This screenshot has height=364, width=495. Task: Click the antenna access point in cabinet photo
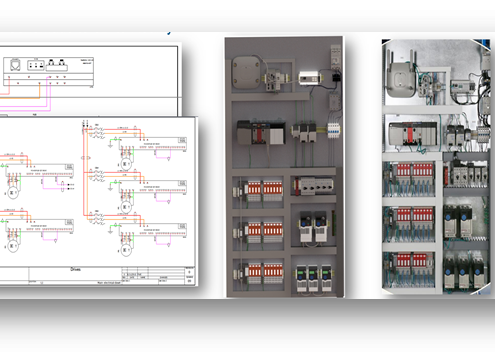tap(401, 74)
